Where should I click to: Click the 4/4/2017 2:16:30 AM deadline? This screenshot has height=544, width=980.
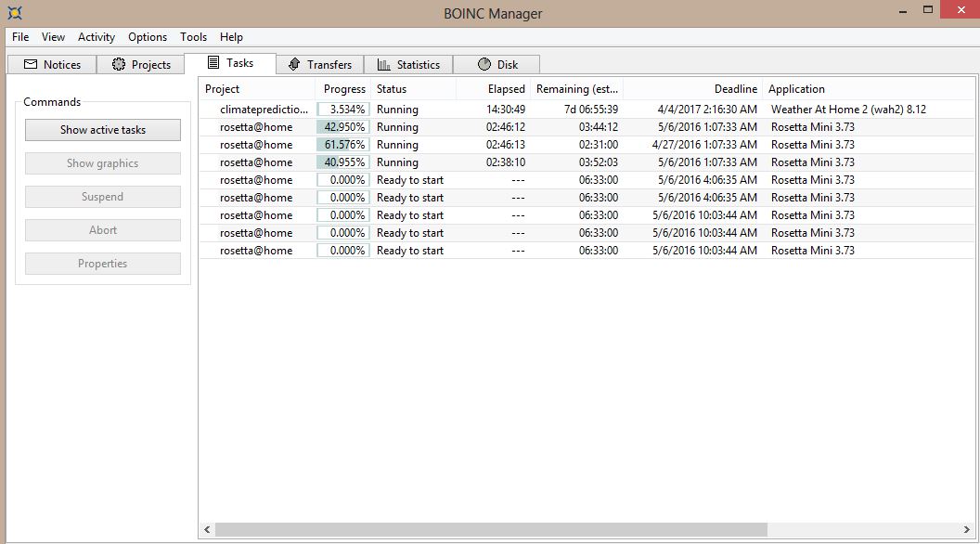point(707,110)
